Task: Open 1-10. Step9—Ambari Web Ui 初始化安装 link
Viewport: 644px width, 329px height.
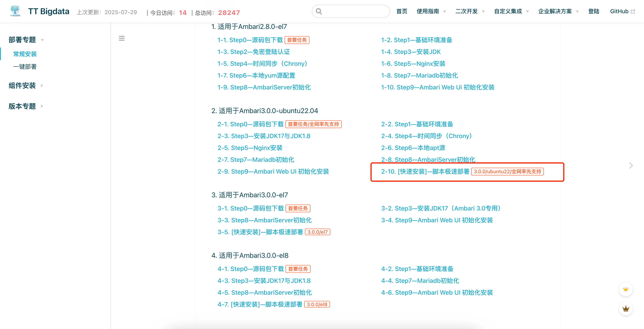Action: 438,87
